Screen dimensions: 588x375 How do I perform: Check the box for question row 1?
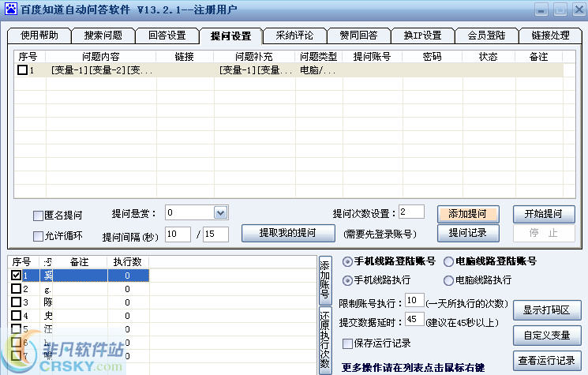pos(23,69)
